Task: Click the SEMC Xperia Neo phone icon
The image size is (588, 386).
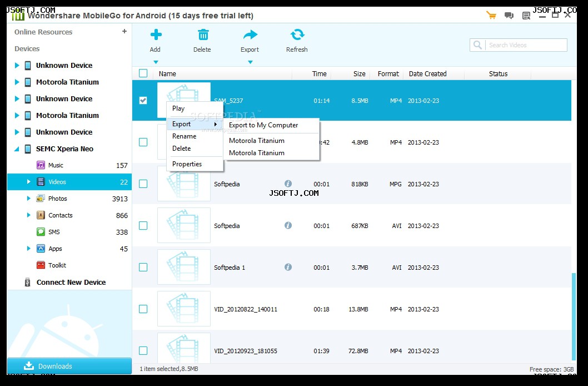Action: coord(28,149)
